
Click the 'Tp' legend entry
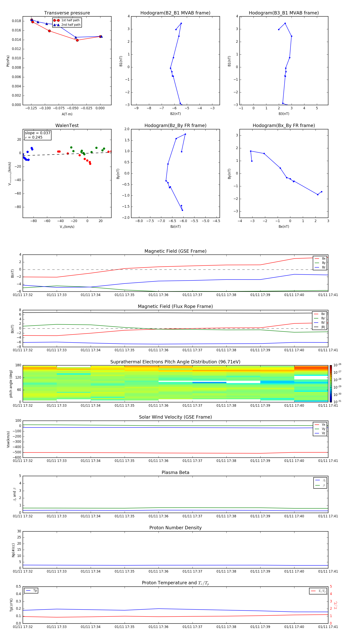[31, 591]
